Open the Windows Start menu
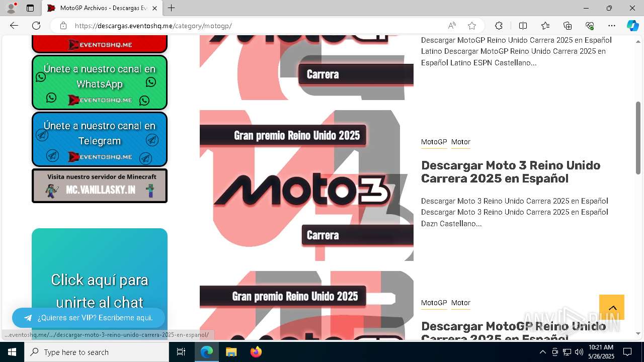Screen dimensions: 644x362 (x=12, y=352)
